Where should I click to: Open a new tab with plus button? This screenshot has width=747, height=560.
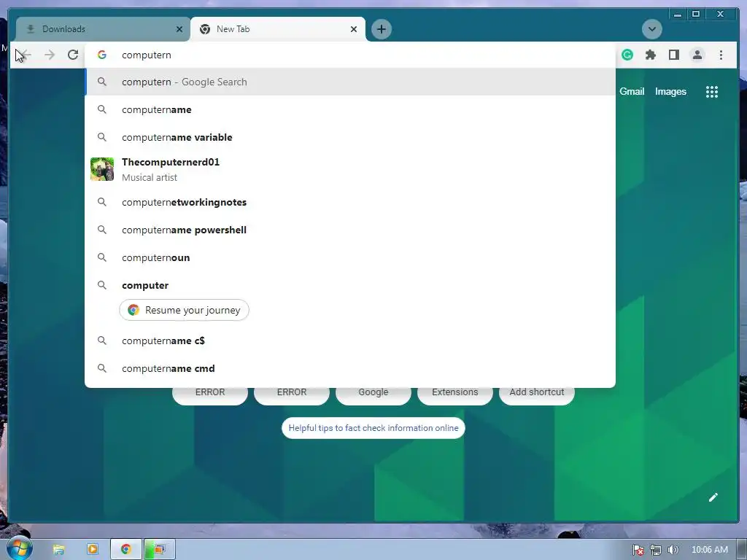(381, 29)
